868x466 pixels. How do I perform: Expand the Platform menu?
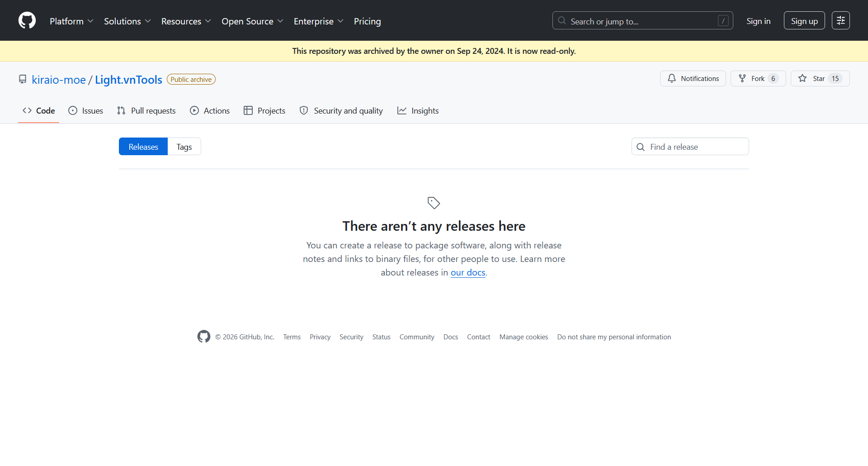pos(71,21)
